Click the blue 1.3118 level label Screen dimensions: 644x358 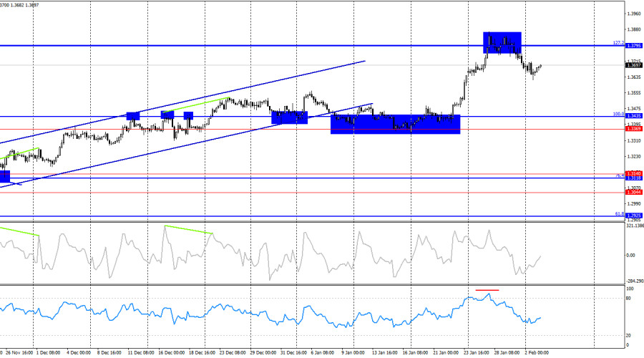point(634,178)
